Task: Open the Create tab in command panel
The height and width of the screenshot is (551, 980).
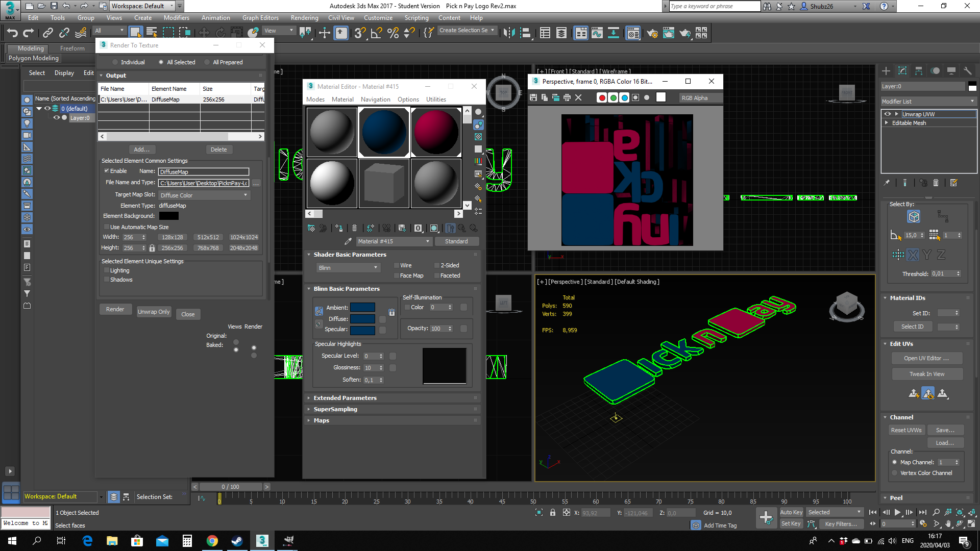Action: pos(886,71)
